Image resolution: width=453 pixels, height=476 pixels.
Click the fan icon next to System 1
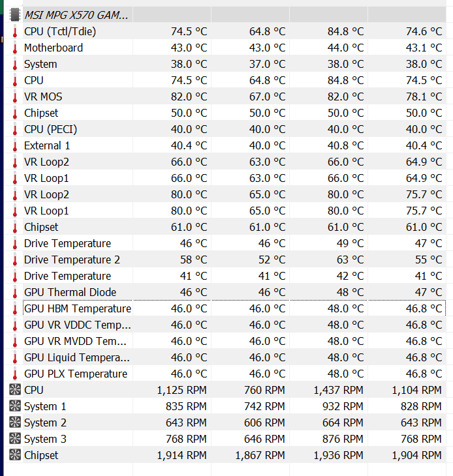pyautogui.click(x=15, y=406)
